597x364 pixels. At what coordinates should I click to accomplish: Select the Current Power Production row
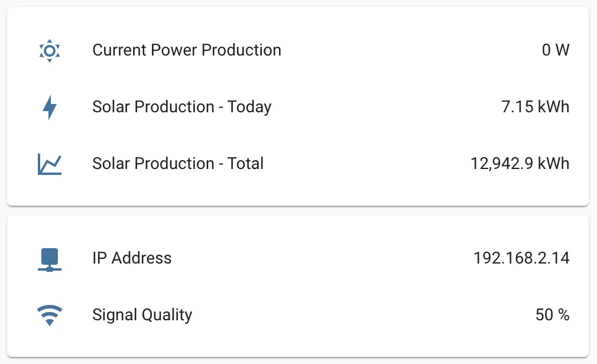pyautogui.click(x=298, y=50)
